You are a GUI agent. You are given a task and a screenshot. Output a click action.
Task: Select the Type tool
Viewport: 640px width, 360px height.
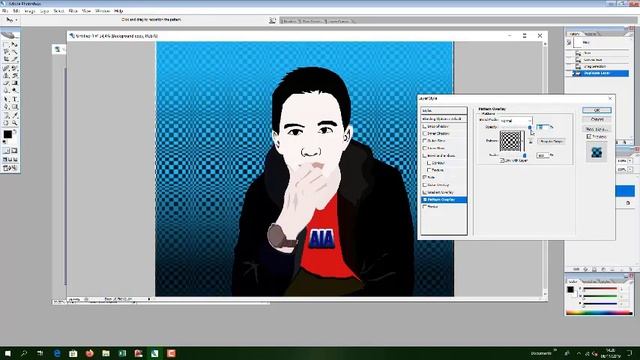coord(14,99)
